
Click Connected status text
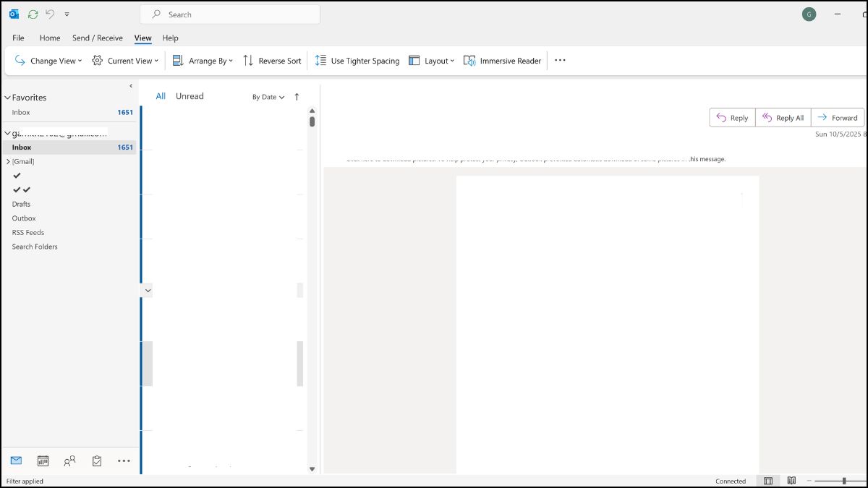(731, 481)
